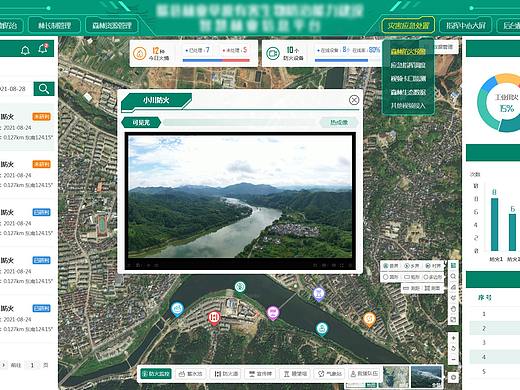Click the tallest bar labeled 8
This screenshot has width=520, height=390.
(x=495, y=225)
